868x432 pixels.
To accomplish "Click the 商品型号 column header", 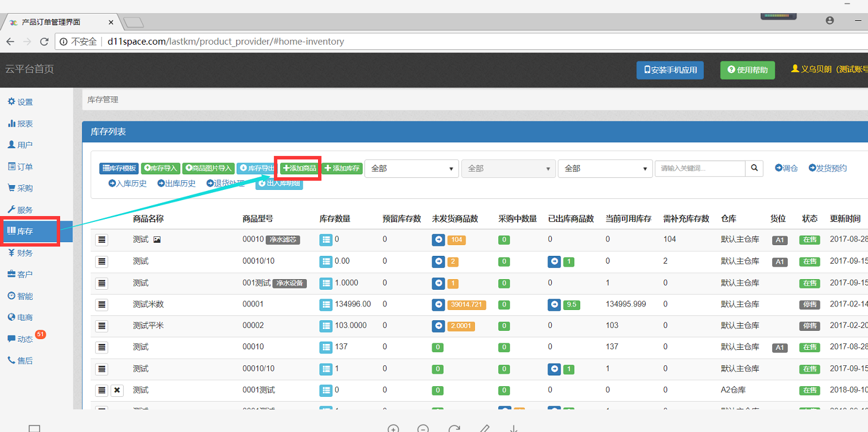I will (x=258, y=218).
